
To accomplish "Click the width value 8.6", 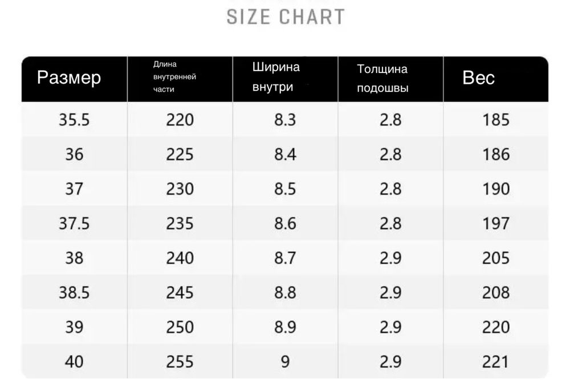I will (286, 223).
